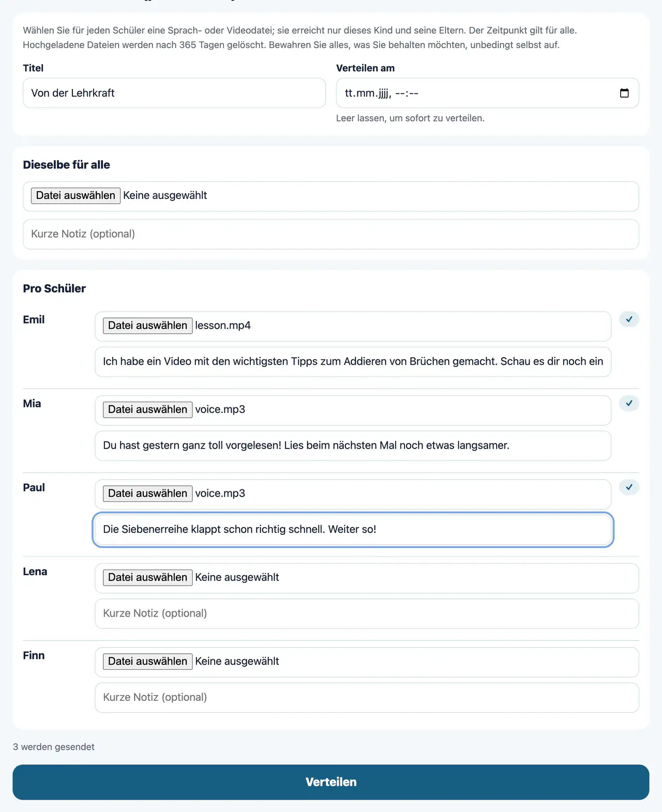Click 'voice.mp3' file name for Mia
The width and height of the screenshot is (662, 812).
(x=220, y=409)
